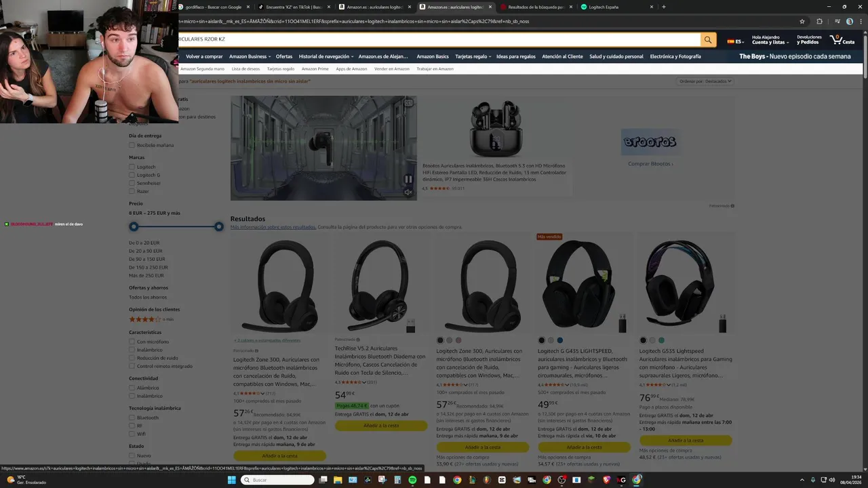
Task: Switch to the TikTok KZ tab
Action: tap(294, 7)
